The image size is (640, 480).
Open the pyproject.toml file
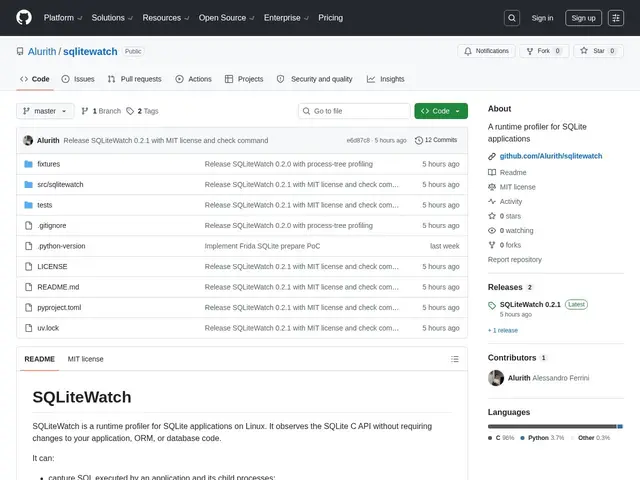coord(59,307)
